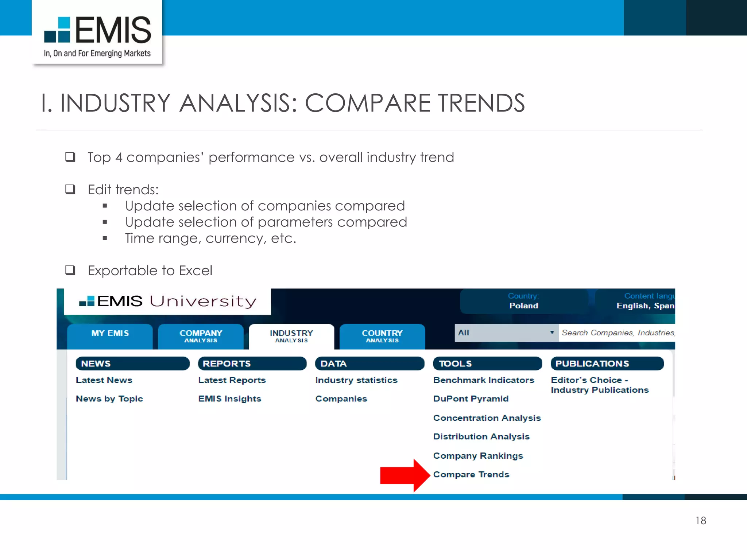
Task: Click the NEWS section header
Action: coord(132,363)
